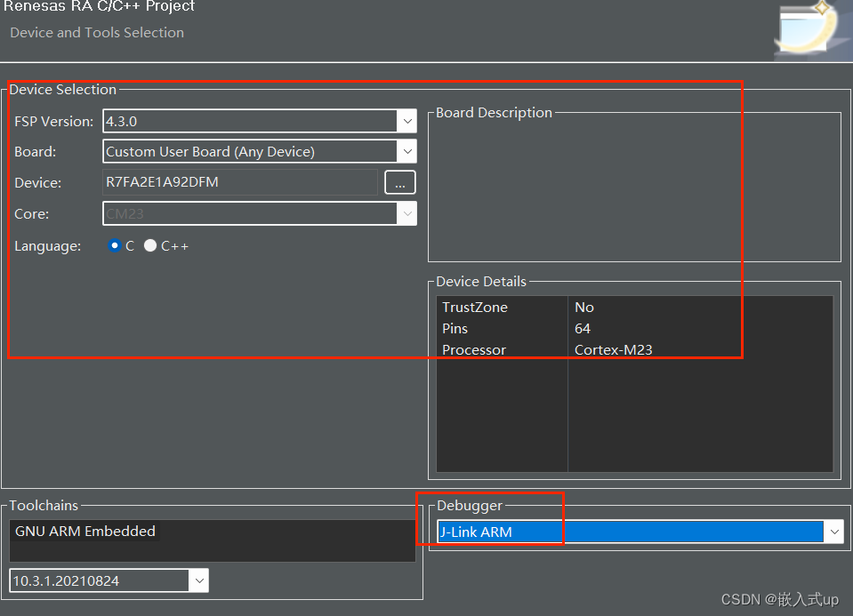Click the Processor row in Device Details
The height and width of the screenshot is (616, 853).
[x=634, y=349]
